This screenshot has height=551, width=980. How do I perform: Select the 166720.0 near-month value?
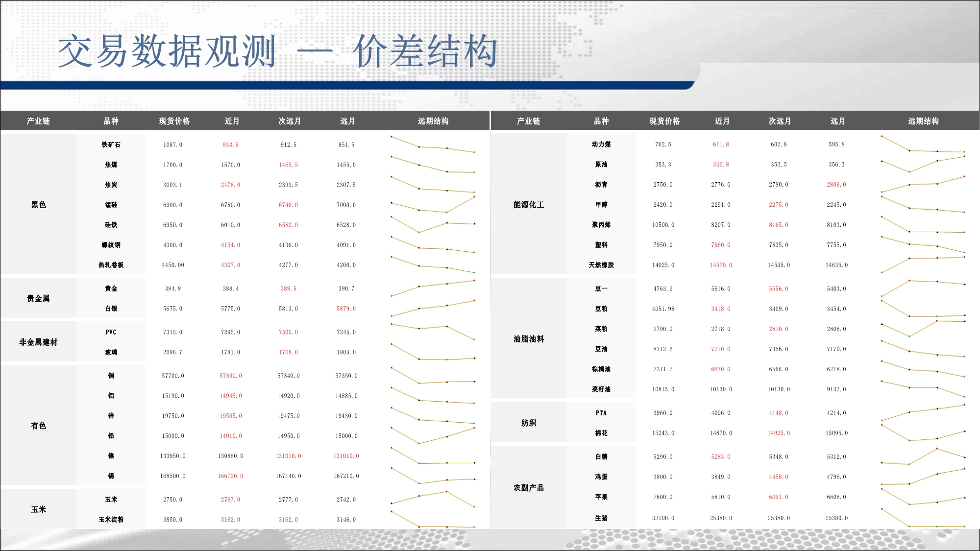click(x=231, y=476)
